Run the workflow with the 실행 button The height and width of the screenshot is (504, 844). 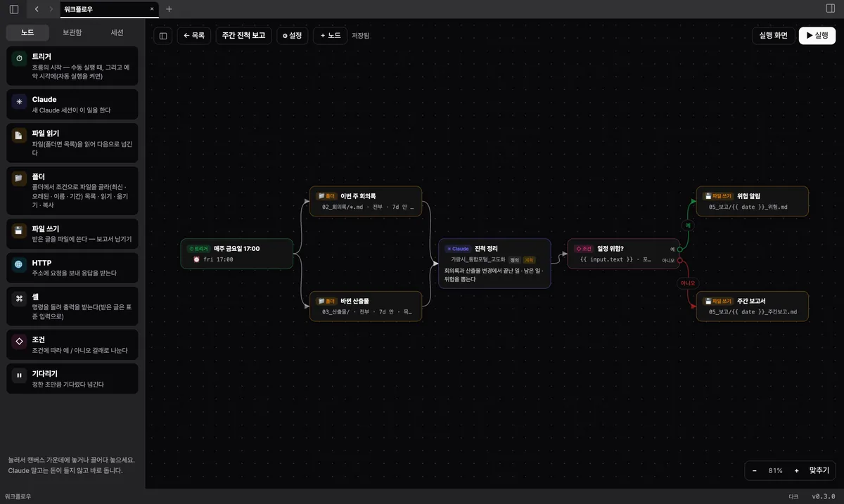tap(817, 36)
